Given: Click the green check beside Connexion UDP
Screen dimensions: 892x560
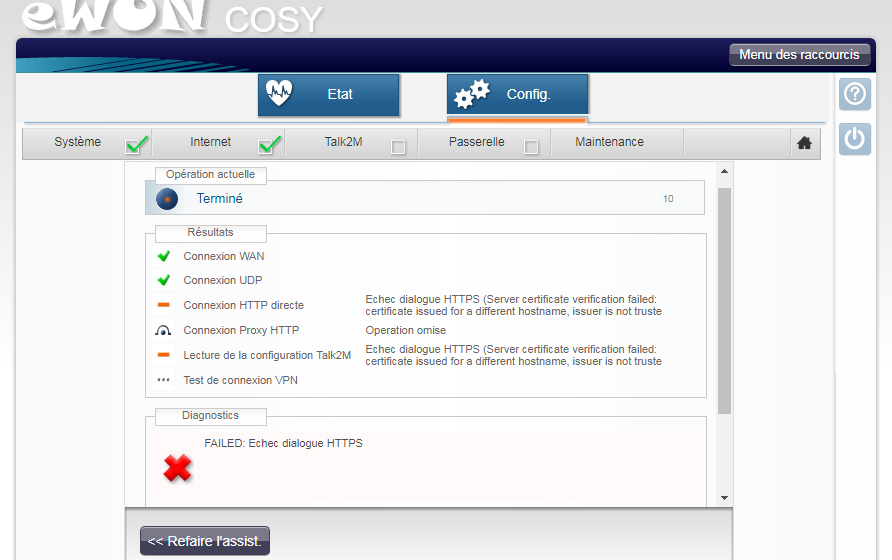Looking at the screenshot, I should [x=164, y=281].
